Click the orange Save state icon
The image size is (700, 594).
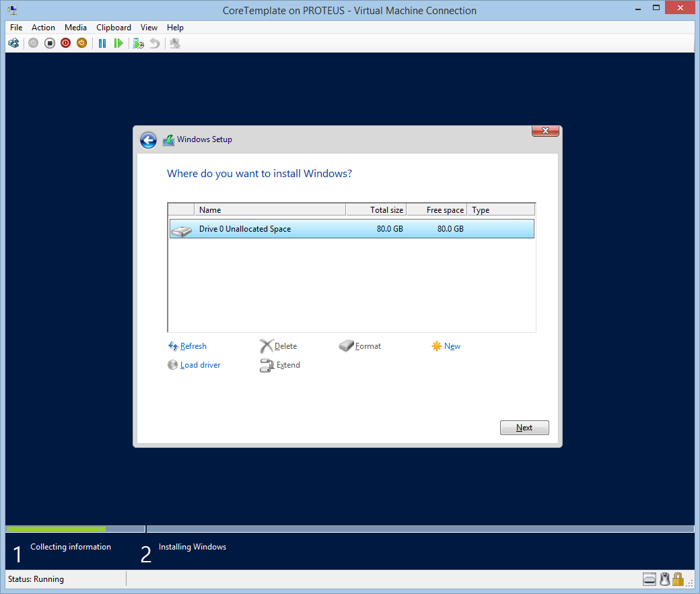click(x=81, y=43)
